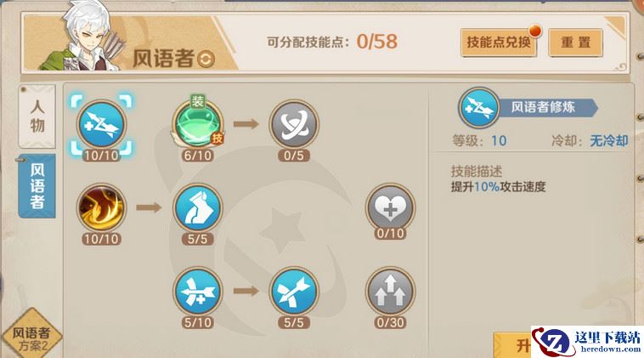
Task: Select the triple up-arrows skill at 0/30
Action: pos(390,291)
